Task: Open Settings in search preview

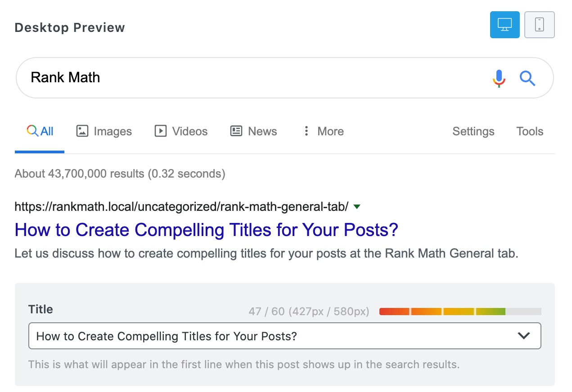Action: pos(473,131)
